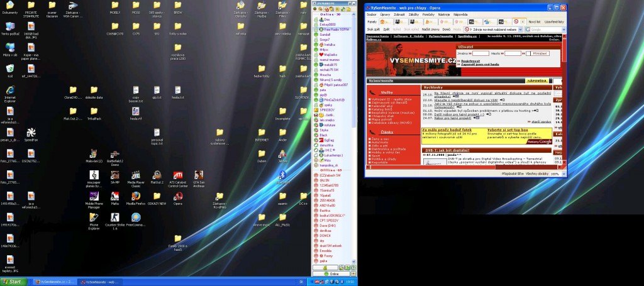This screenshot has height=286, width=644.
Task: Click the Domů home button in Opera
Action: click(446, 30)
